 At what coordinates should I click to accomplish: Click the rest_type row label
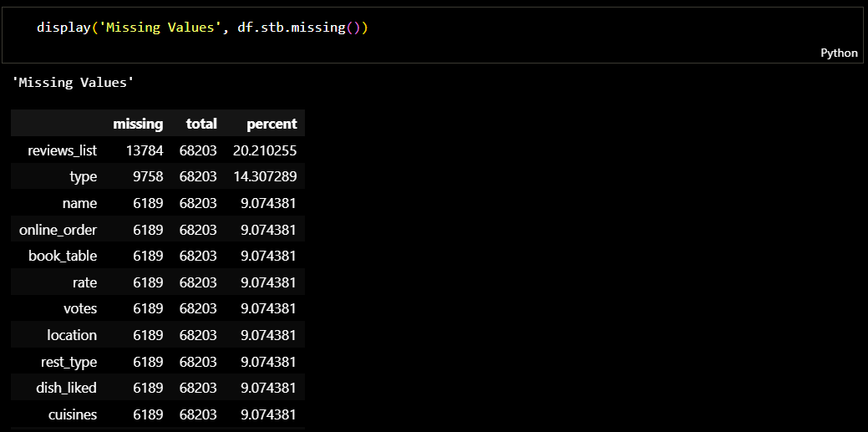69,362
